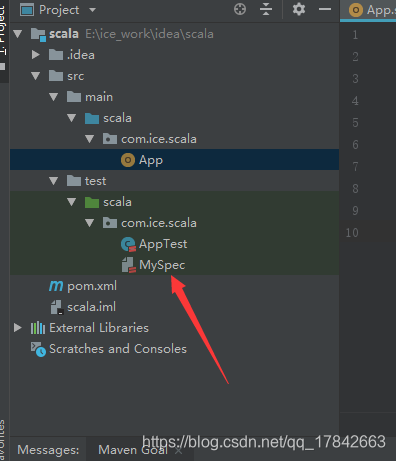The width and height of the screenshot is (396, 461).
Task: Click the com.ice.scala package icon under main
Action: (x=110, y=139)
